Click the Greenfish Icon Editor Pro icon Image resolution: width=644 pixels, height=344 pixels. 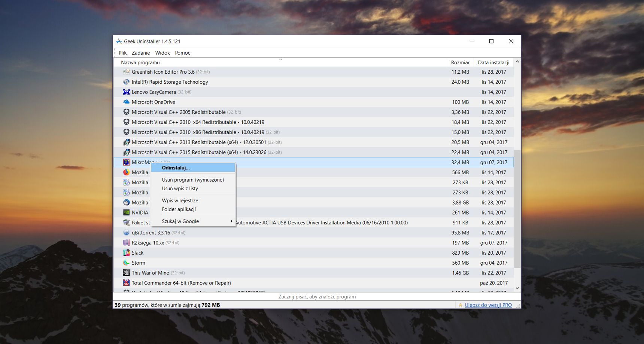(126, 72)
